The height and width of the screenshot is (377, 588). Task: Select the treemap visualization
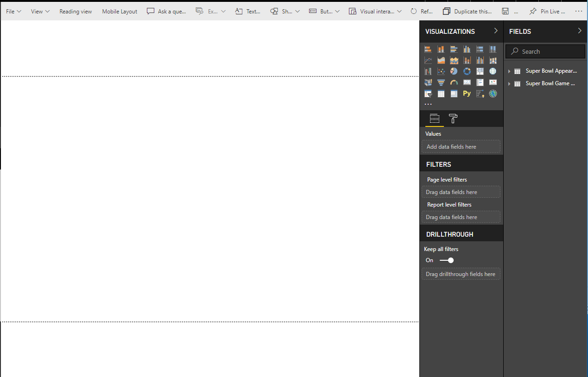point(480,71)
